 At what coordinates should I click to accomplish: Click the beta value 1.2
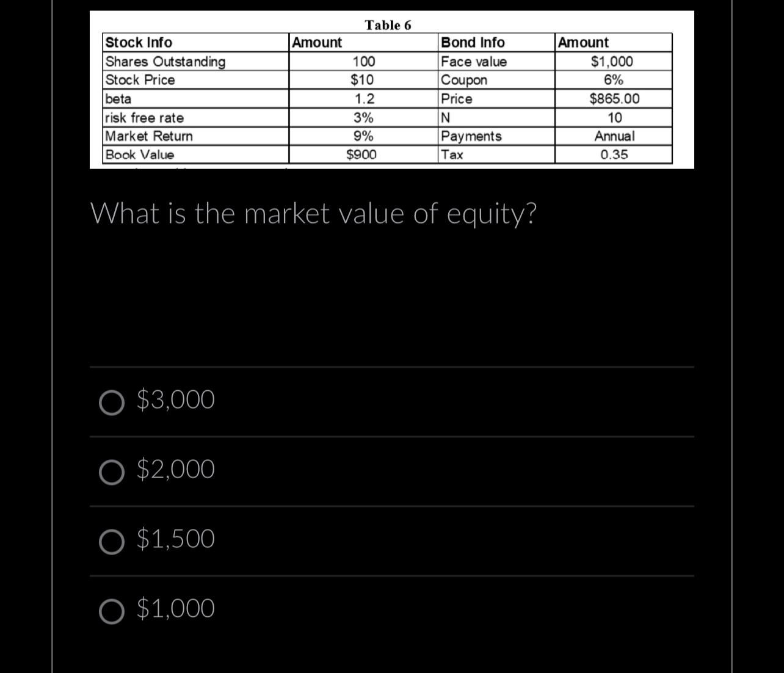363,99
